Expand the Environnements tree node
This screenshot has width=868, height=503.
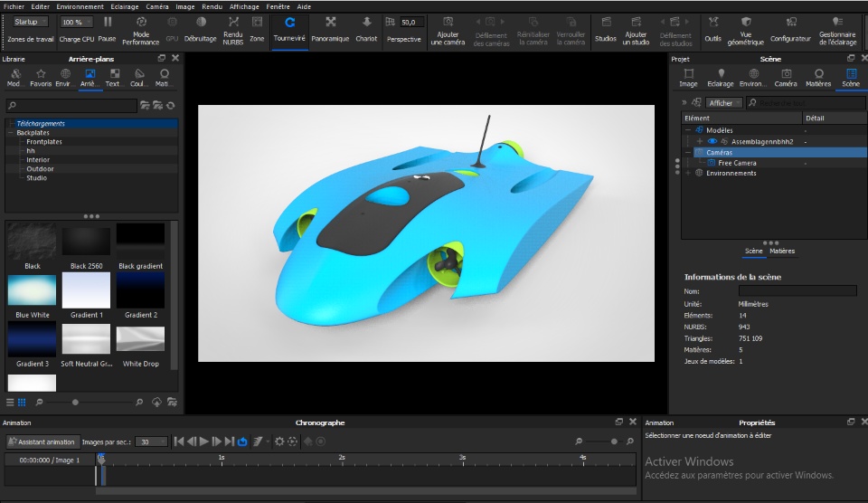point(688,174)
